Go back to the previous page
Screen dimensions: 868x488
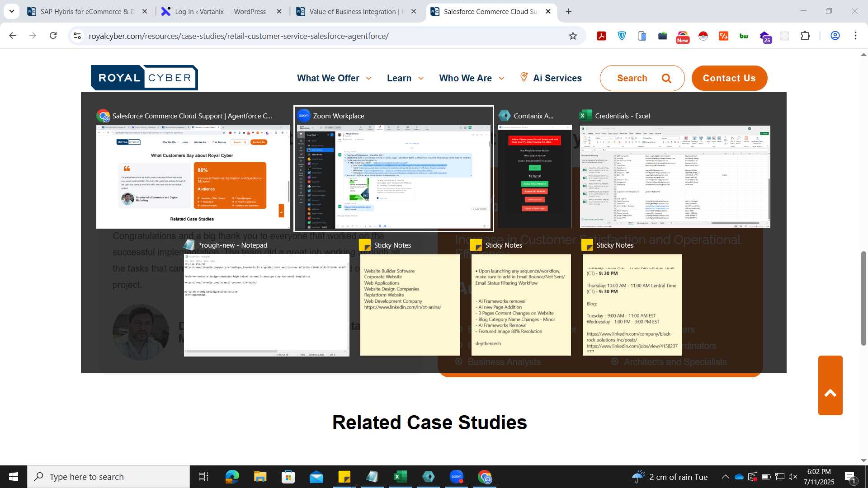(x=13, y=36)
